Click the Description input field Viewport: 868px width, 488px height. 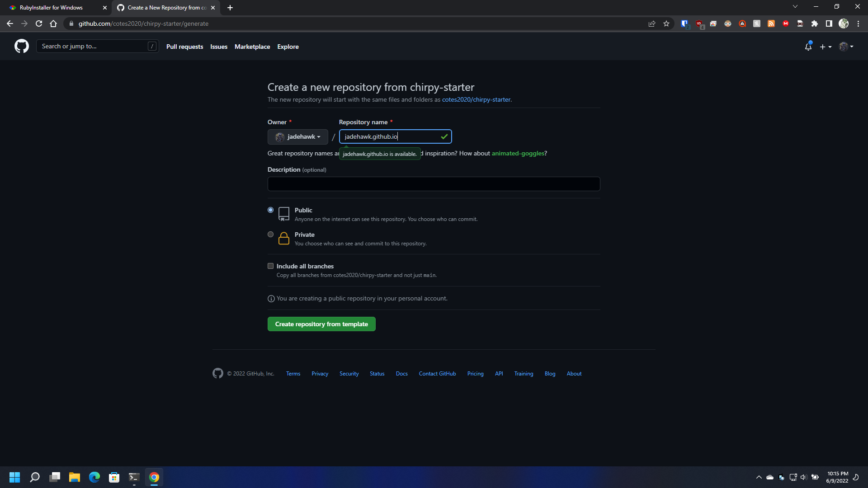click(x=434, y=184)
